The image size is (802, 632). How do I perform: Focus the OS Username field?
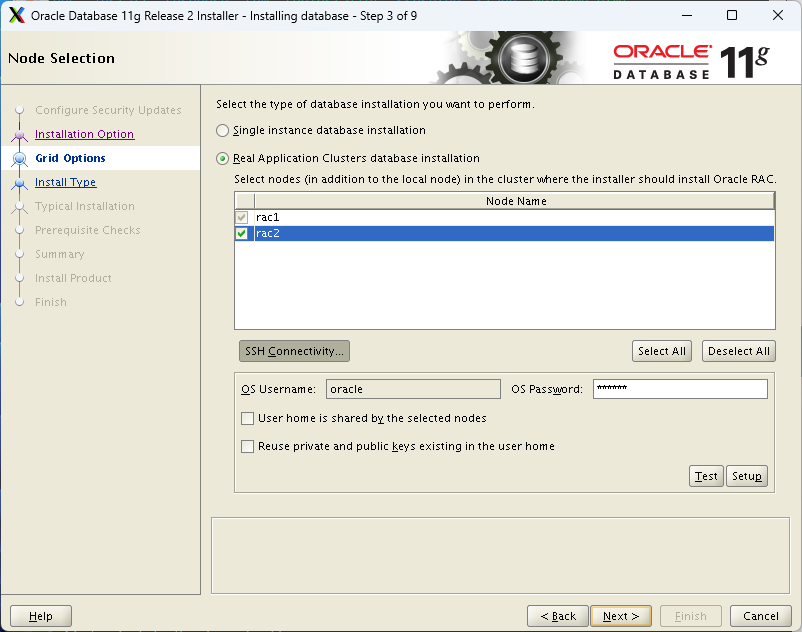pyautogui.click(x=413, y=389)
